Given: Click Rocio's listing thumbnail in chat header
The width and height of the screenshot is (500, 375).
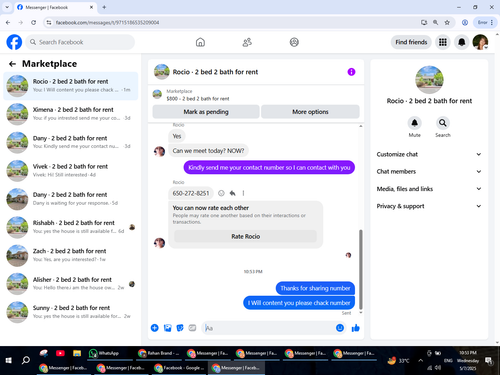Looking at the screenshot, I should click(x=162, y=72).
